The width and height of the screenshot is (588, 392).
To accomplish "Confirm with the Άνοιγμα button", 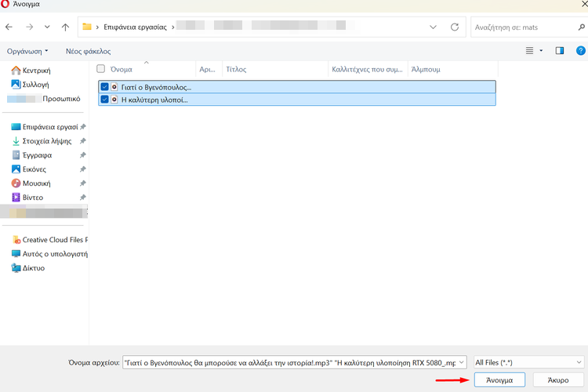I will coord(499,380).
